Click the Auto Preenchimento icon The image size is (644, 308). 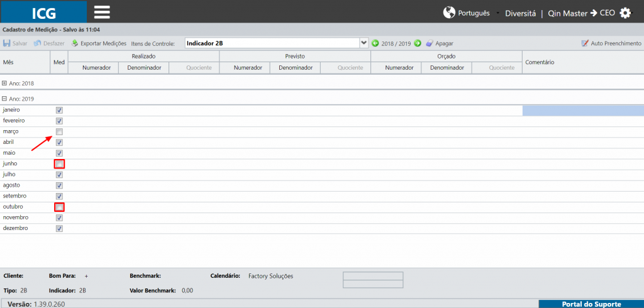585,43
